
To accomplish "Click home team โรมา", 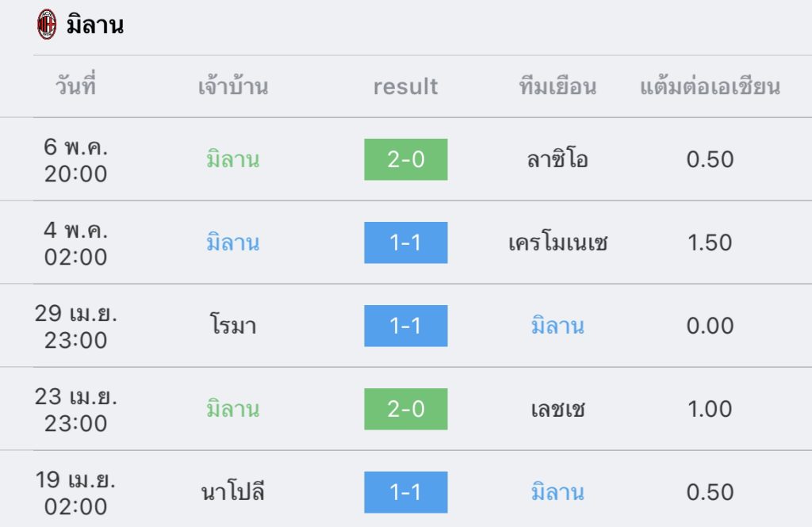I will [233, 325].
